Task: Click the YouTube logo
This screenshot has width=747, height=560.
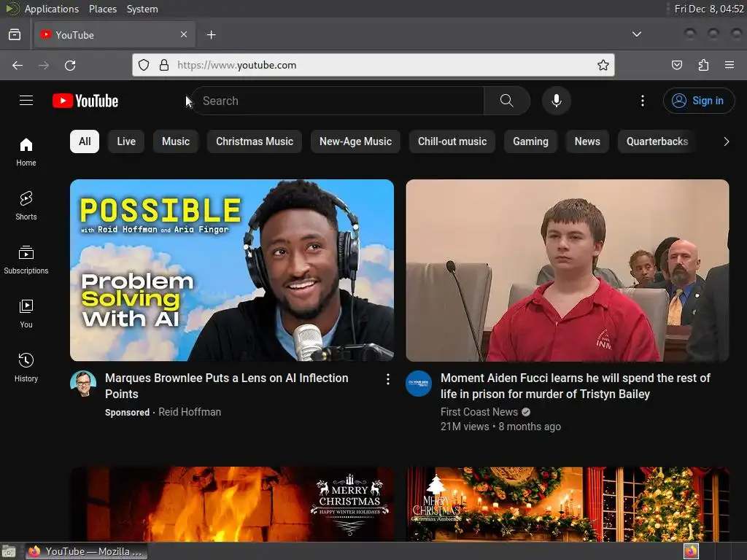Action: coord(85,101)
